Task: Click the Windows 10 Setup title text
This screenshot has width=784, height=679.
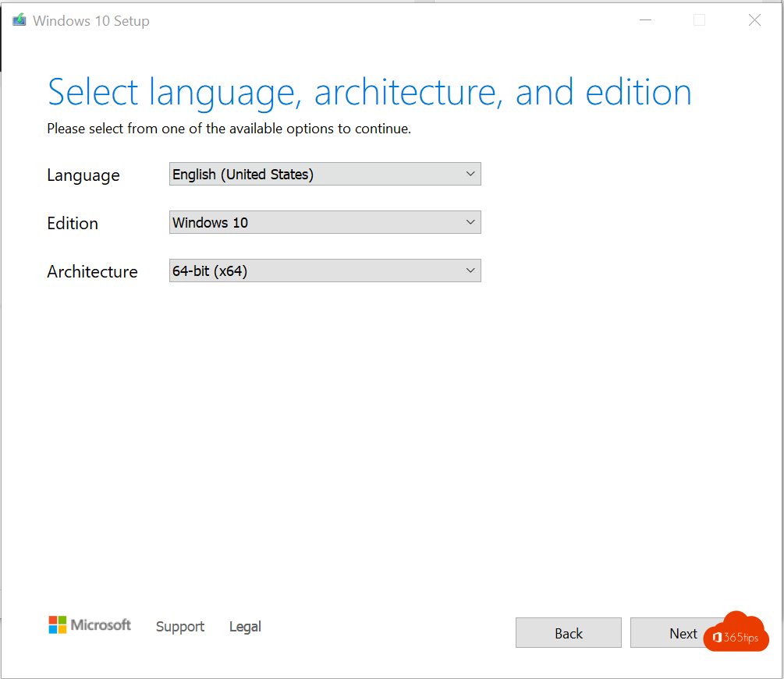Action: 91,21
